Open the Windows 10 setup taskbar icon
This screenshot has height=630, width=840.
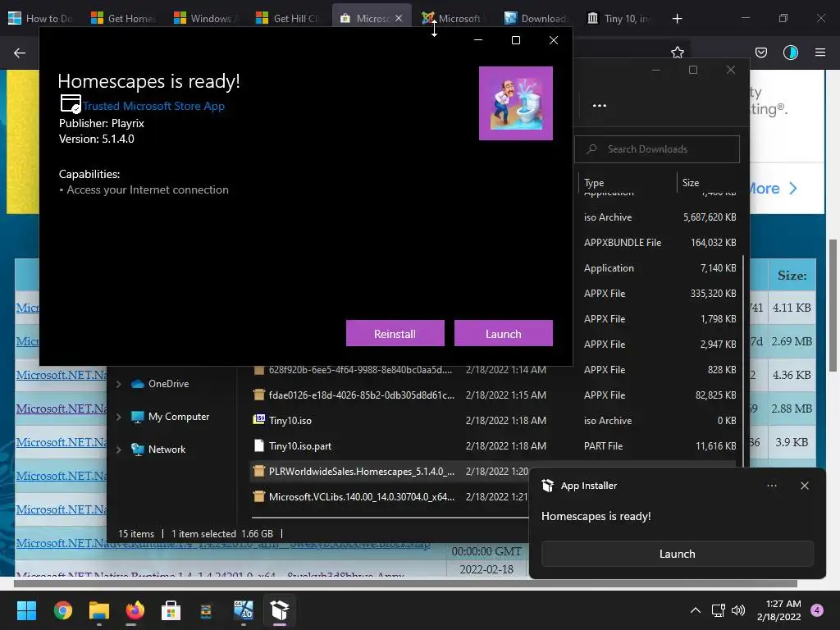[244, 610]
